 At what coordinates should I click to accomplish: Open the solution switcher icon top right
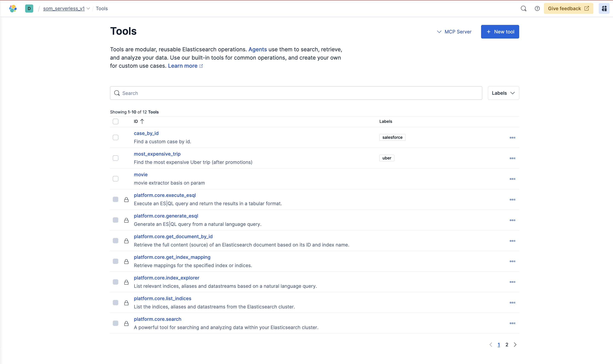[x=604, y=8]
